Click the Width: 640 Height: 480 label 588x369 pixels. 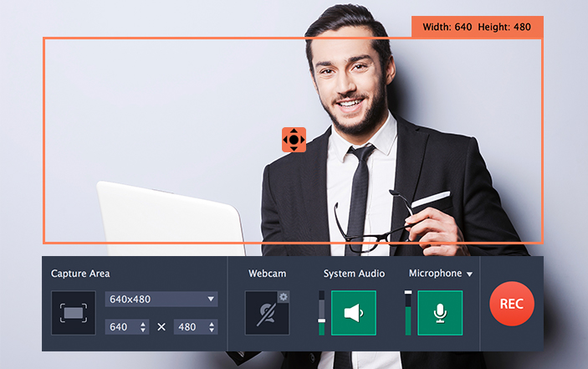pyautogui.click(x=477, y=27)
